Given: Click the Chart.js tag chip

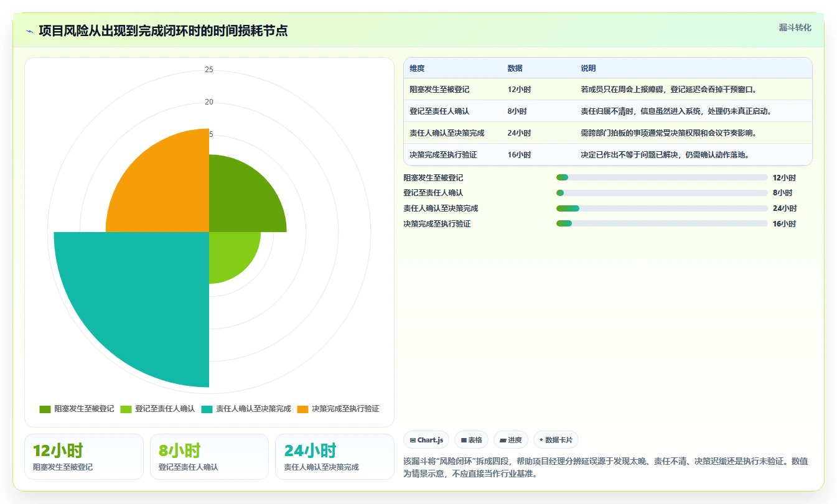Looking at the screenshot, I should tap(426, 440).
